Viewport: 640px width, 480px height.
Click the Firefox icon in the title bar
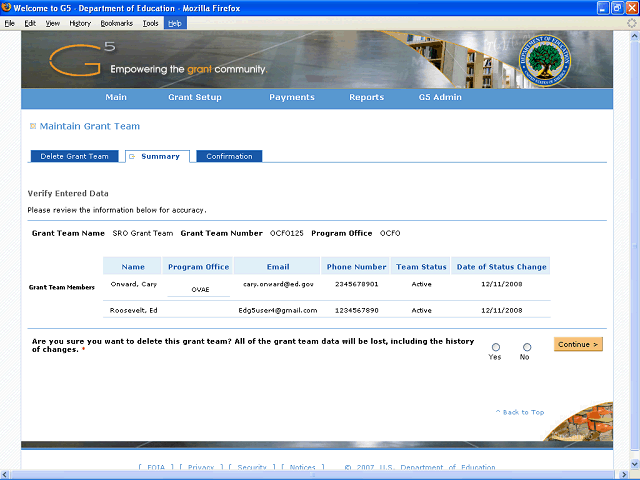7,8
